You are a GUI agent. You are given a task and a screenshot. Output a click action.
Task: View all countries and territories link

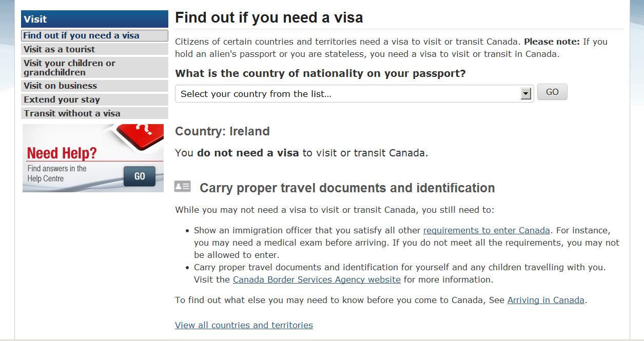click(x=244, y=325)
